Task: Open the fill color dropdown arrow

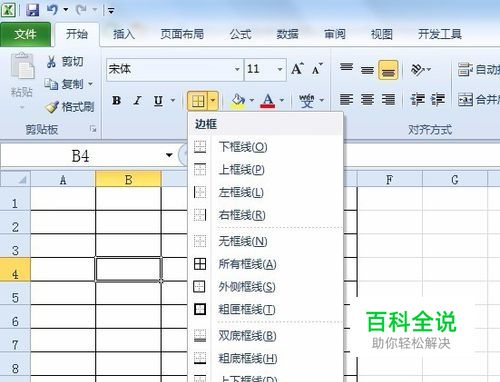Action: coord(252,100)
